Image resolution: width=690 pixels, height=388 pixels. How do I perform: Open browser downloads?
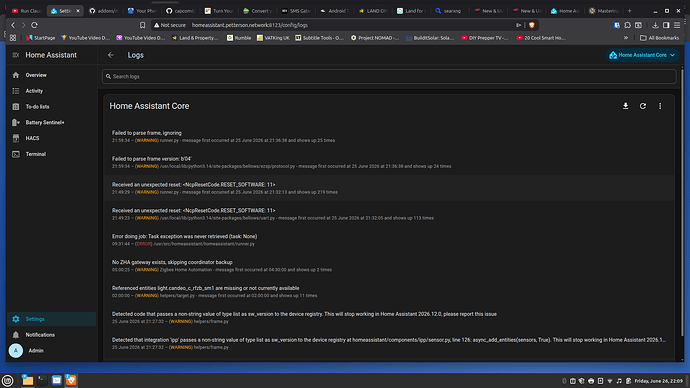pyautogui.click(x=655, y=25)
